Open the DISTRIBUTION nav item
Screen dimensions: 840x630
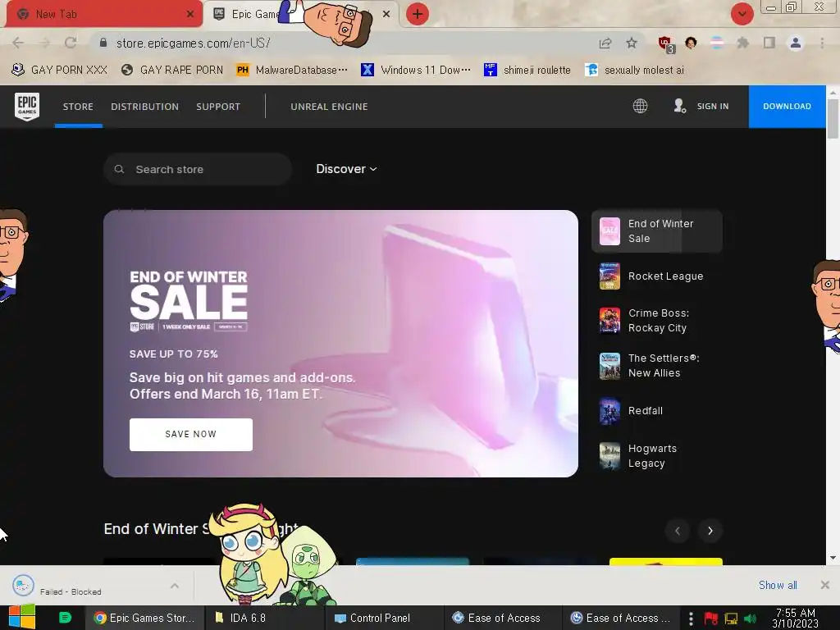pyautogui.click(x=144, y=106)
